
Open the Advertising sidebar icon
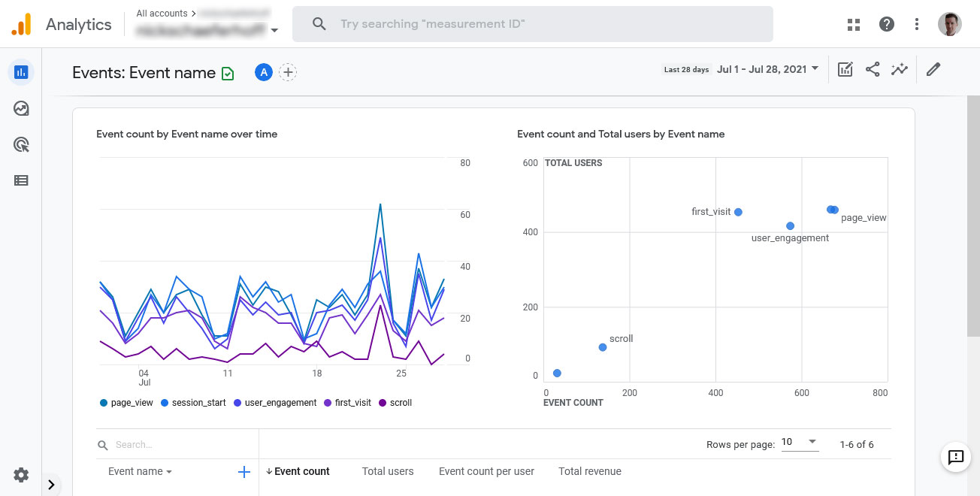click(x=21, y=145)
